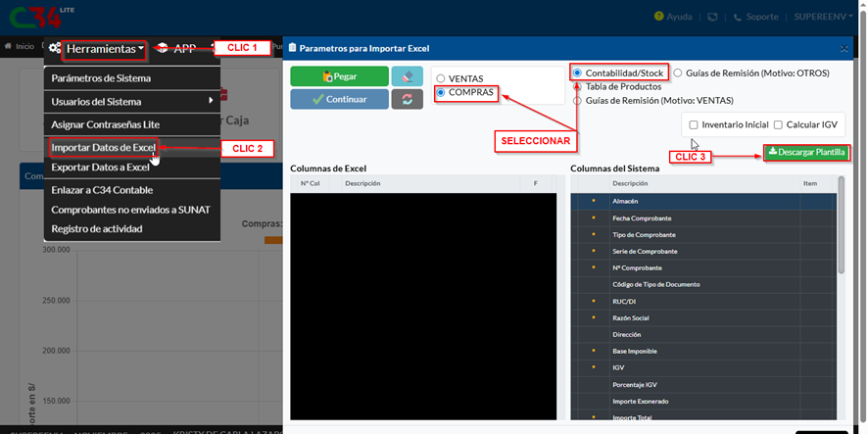Click the Continuar button
The height and width of the screenshot is (434, 868).
pos(339,99)
